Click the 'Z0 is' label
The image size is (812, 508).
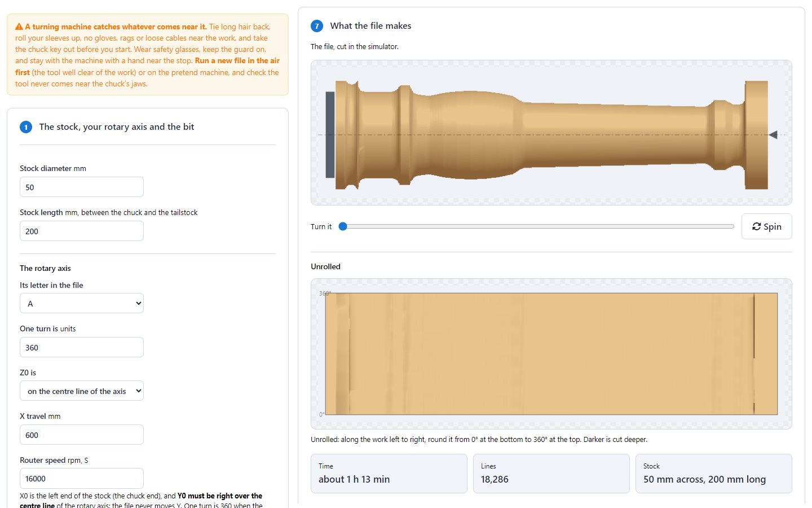[28, 373]
